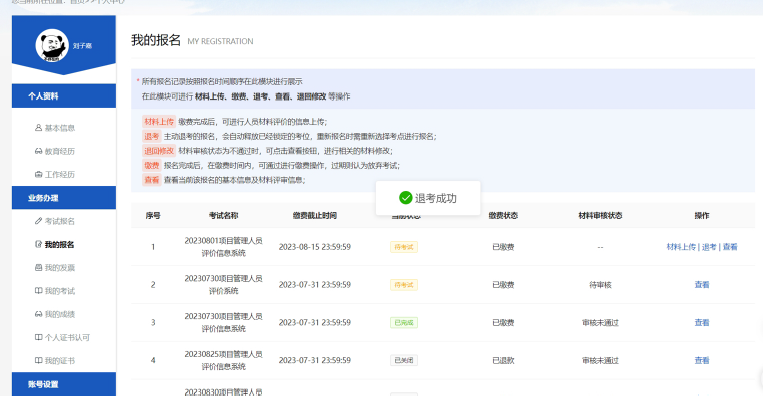Click exam name 20230825项目管理人员评价信息系统
Viewport: 763px width, 396px height.
(223, 360)
